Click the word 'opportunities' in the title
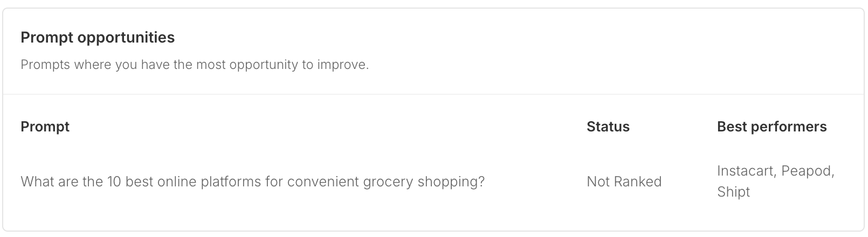 pyautogui.click(x=126, y=38)
